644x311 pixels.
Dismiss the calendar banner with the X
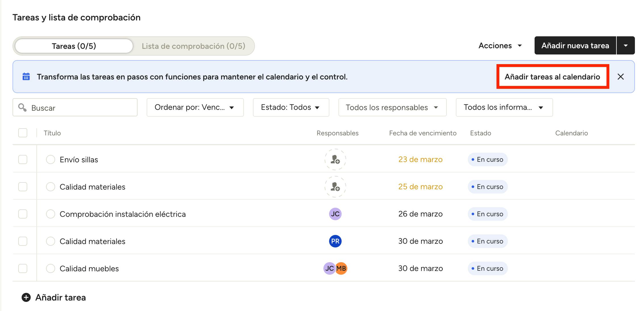pos(621,77)
